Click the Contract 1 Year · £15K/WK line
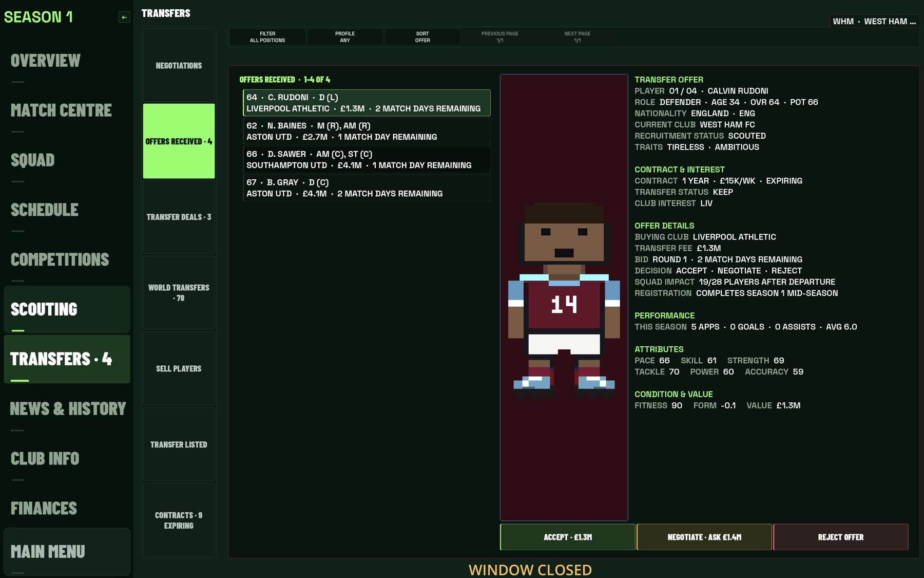The width and height of the screenshot is (924, 578). pos(718,181)
